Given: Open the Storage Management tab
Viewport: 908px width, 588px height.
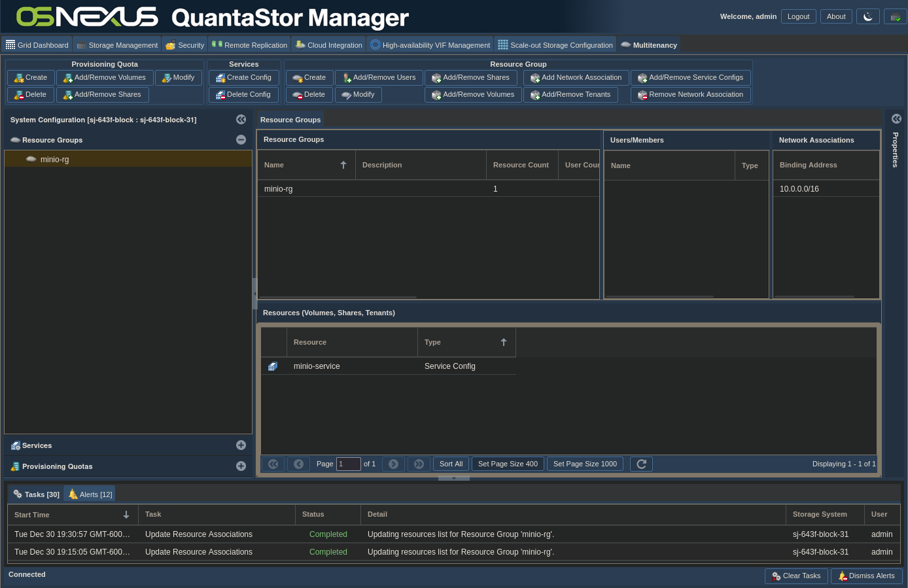Looking at the screenshot, I should (x=117, y=45).
